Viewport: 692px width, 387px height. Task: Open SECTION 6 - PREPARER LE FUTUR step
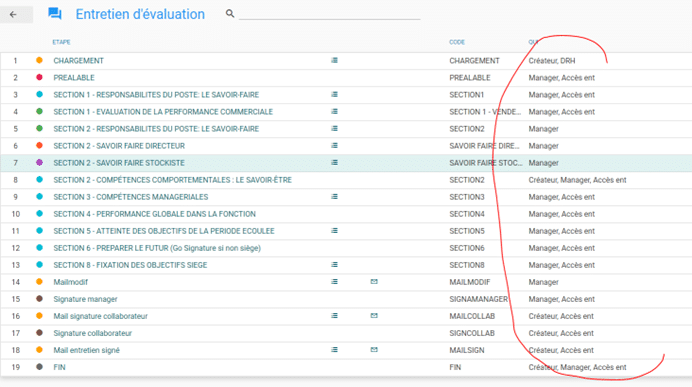click(x=157, y=248)
